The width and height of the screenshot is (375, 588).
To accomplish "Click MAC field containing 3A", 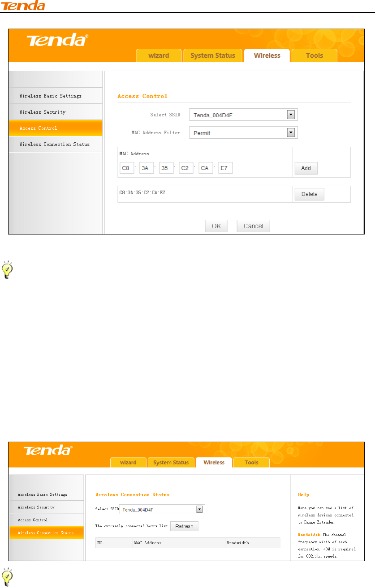I will pyautogui.click(x=147, y=168).
